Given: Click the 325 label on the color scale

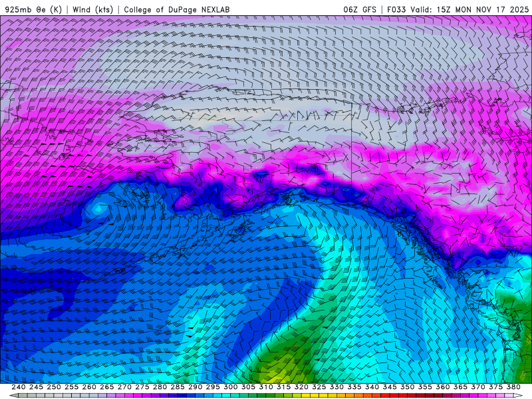Looking at the screenshot, I should pos(319,387).
